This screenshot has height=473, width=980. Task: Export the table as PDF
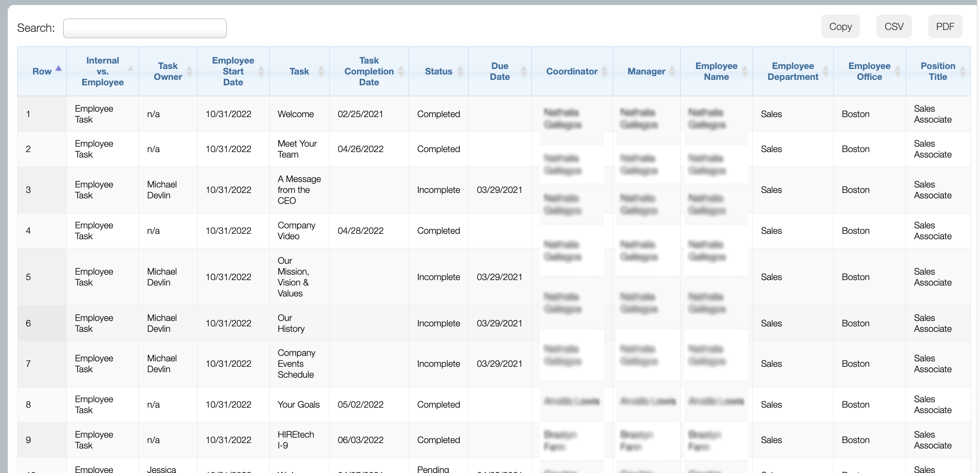pos(945,27)
